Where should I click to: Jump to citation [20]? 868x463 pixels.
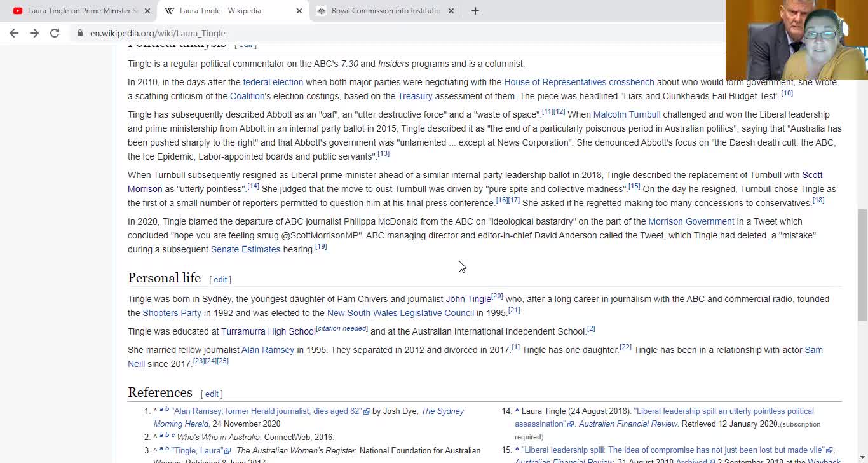tap(497, 296)
